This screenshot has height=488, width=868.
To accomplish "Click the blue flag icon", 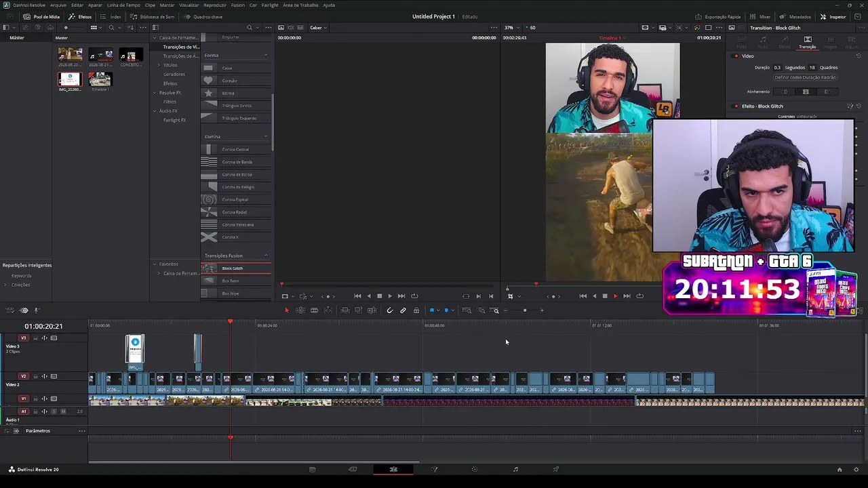I will 432,310.
